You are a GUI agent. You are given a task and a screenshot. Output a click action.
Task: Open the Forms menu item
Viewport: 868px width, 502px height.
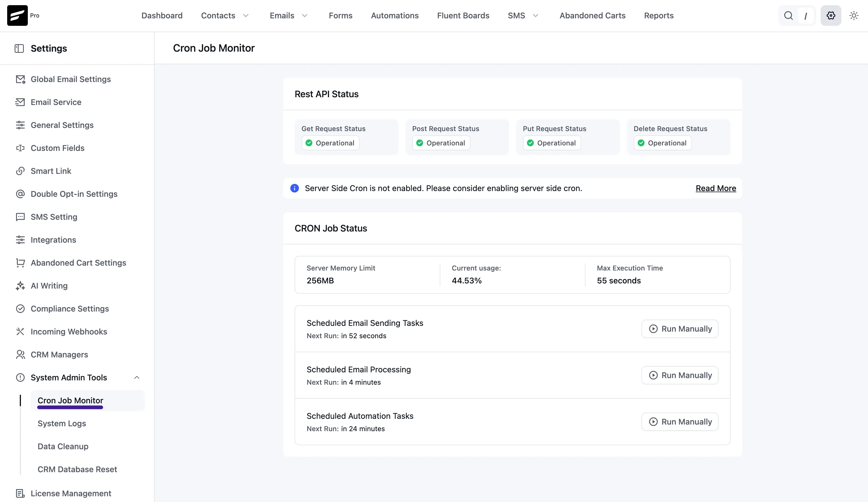pyautogui.click(x=341, y=15)
